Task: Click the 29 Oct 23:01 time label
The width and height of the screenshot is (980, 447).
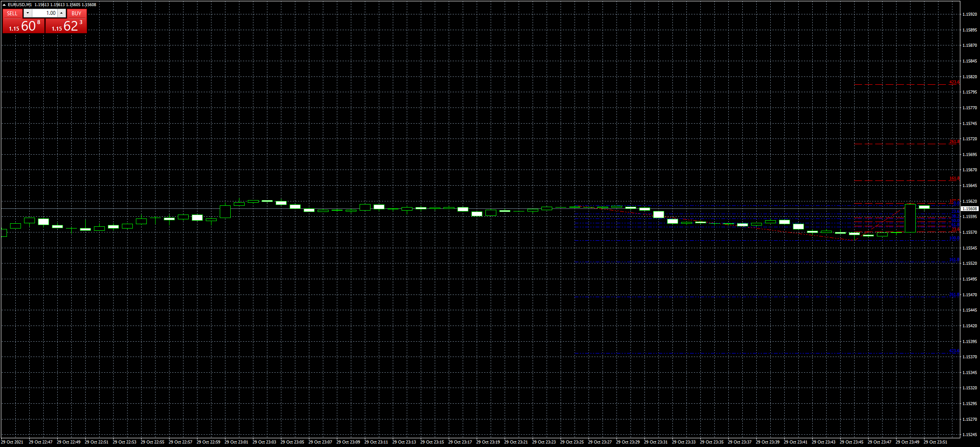Action: point(236,442)
